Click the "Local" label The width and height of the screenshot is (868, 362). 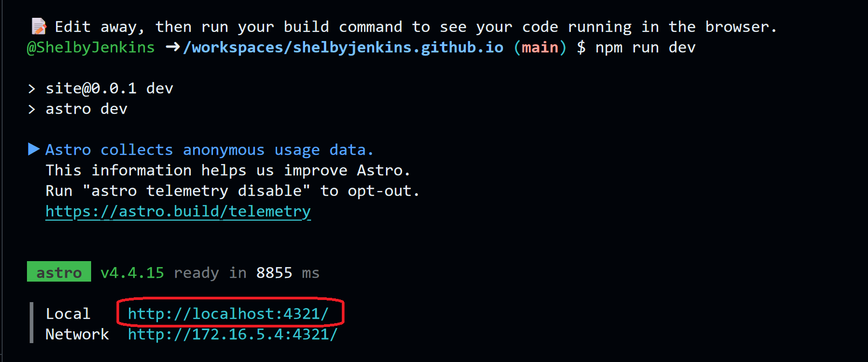tap(68, 314)
